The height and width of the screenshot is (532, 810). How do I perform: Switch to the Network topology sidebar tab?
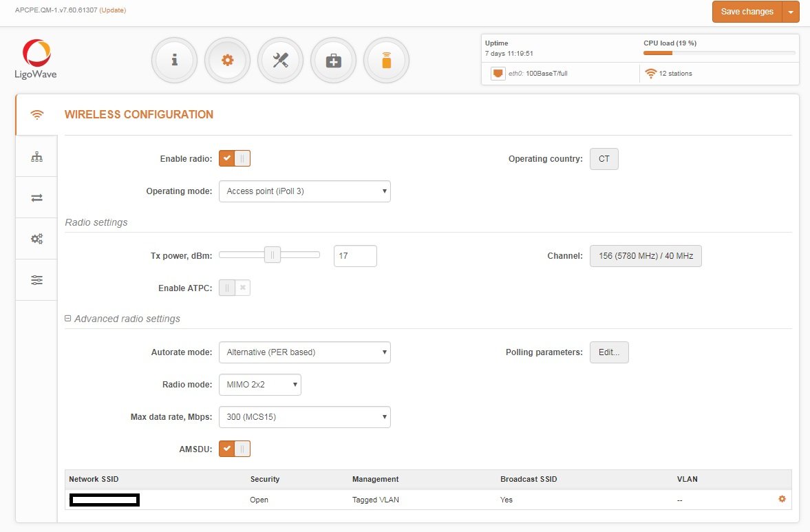point(36,157)
